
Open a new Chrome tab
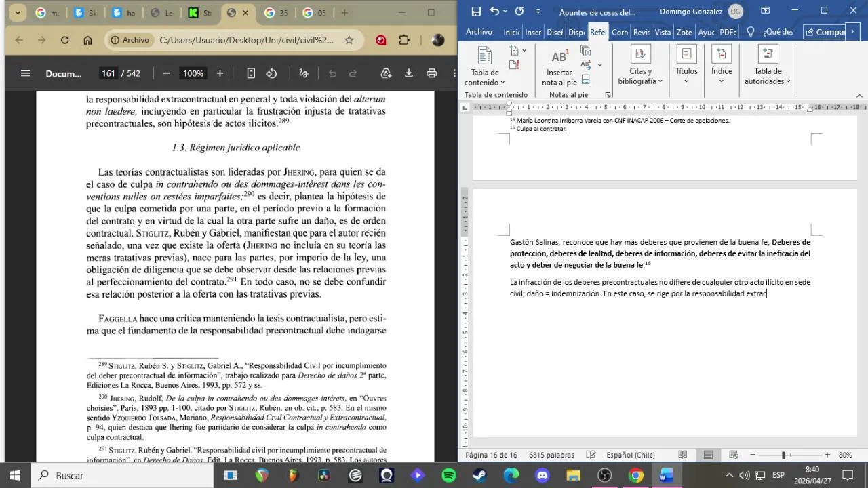pyautogui.click(x=344, y=13)
